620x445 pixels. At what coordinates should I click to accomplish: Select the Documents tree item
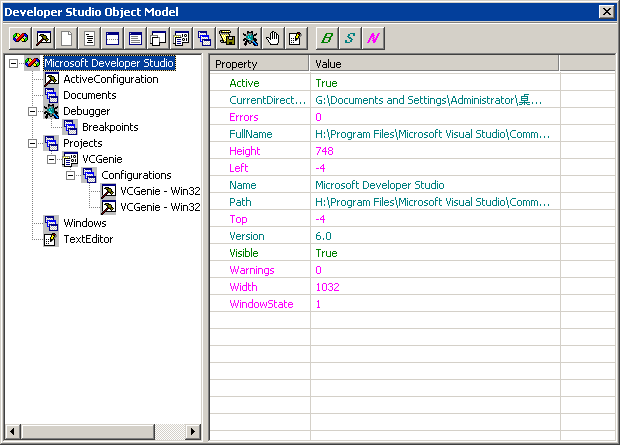(90, 95)
